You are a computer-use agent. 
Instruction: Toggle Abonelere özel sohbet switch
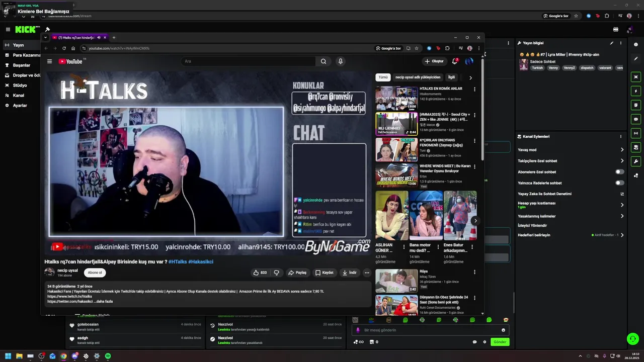pos(620,172)
